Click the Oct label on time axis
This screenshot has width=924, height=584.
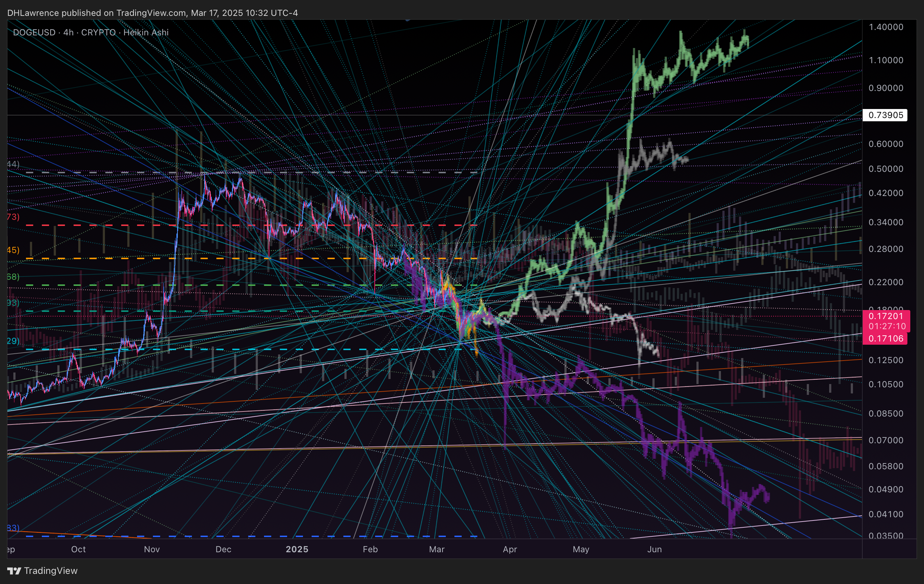pos(78,549)
